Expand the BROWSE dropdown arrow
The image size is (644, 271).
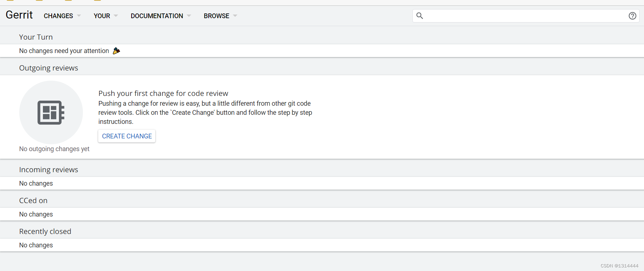(x=235, y=16)
